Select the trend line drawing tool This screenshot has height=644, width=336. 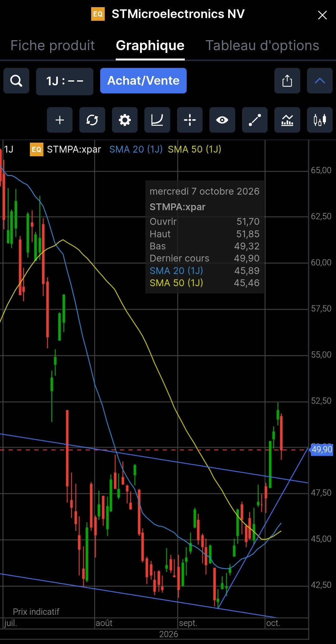click(255, 120)
